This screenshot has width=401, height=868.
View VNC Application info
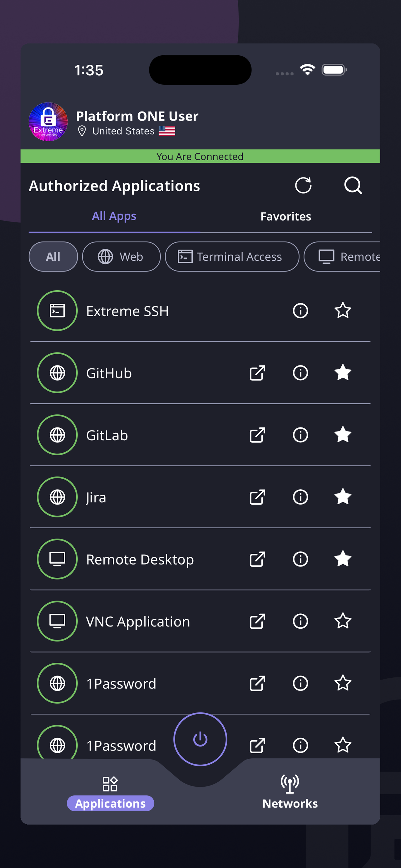[x=300, y=621]
